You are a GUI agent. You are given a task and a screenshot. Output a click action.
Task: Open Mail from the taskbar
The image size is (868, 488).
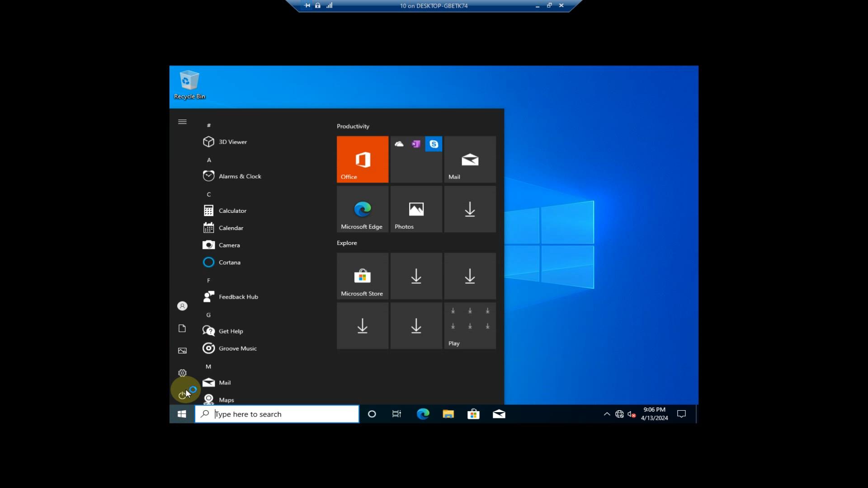499,414
